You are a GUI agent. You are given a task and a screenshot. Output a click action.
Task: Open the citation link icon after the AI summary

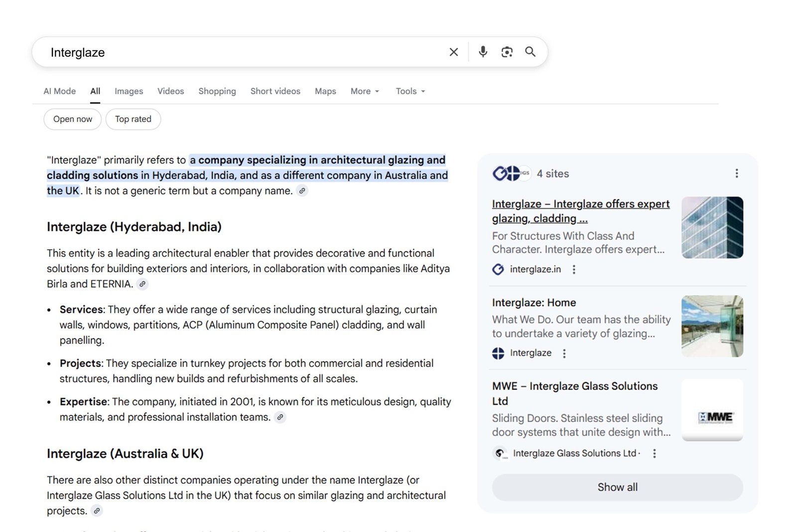tap(303, 191)
